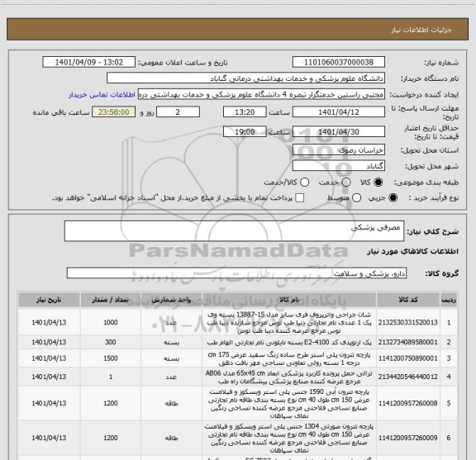This screenshot has width=476, height=460.
Task: Click the price validity date 1401/04/30
Action: pos(339,131)
